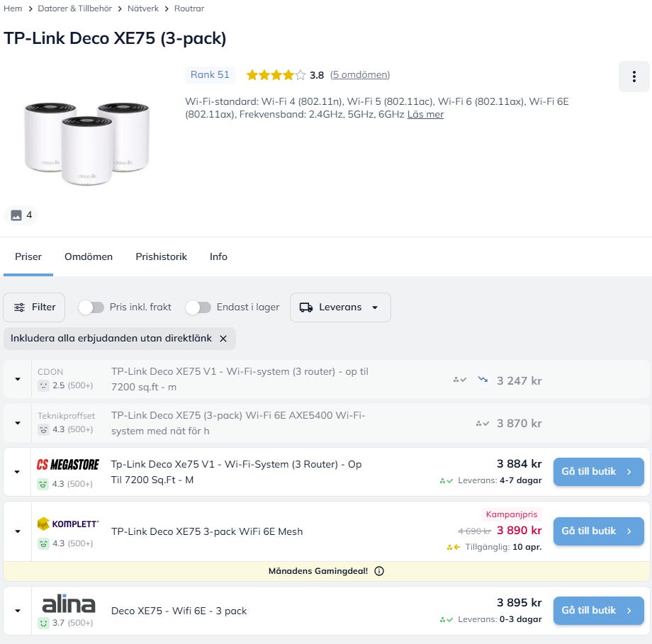652x644 pixels.
Task: Click the Alina store logo
Action: tap(68, 604)
